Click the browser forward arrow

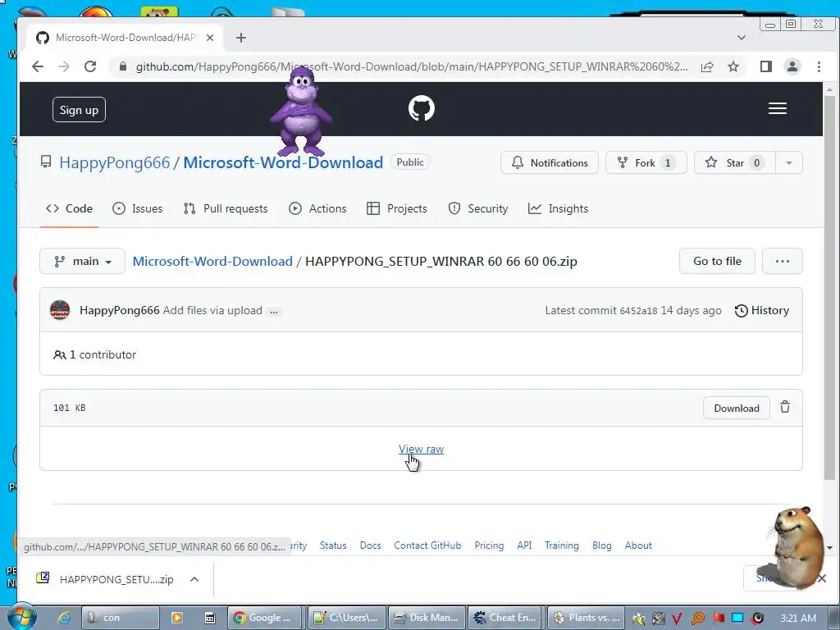pyautogui.click(x=64, y=66)
